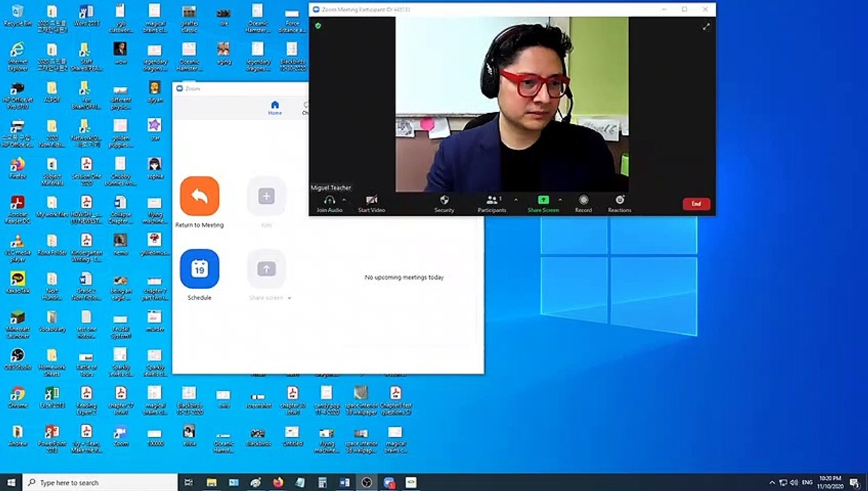Open File Explorer from the taskbar
Viewport: 868px width, 491px height.
(x=212, y=482)
